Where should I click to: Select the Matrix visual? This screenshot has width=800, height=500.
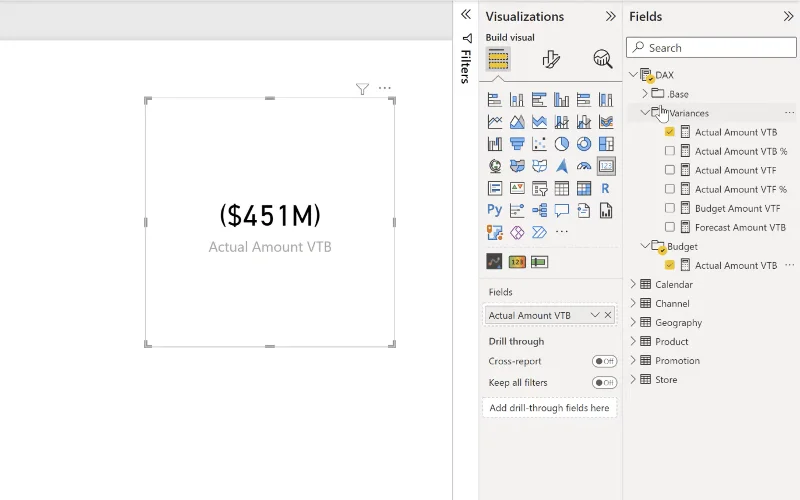click(x=584, y=188)
